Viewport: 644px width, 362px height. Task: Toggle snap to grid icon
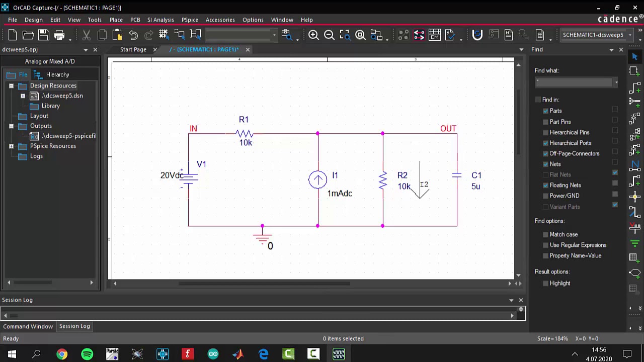164,35
